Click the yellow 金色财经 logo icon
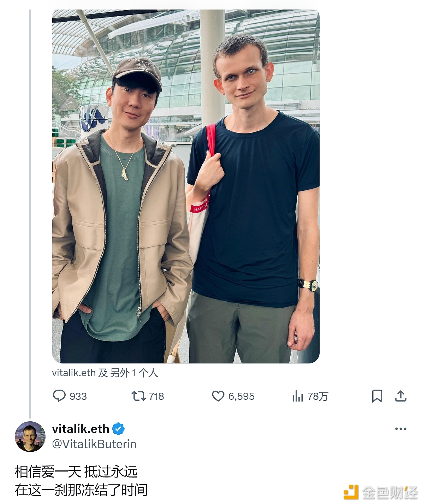The height and width of the screenshot is (504, 422). [351, 492]
